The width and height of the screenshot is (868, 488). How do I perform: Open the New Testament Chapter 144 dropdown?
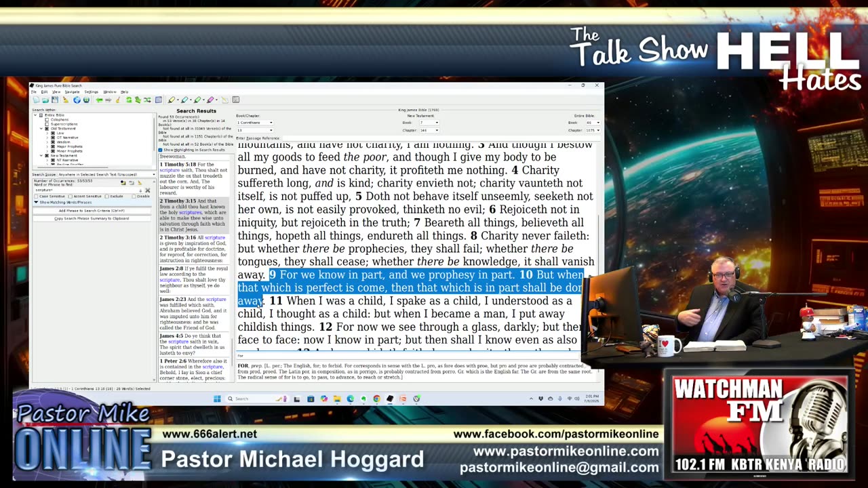[x=429, y=130]
